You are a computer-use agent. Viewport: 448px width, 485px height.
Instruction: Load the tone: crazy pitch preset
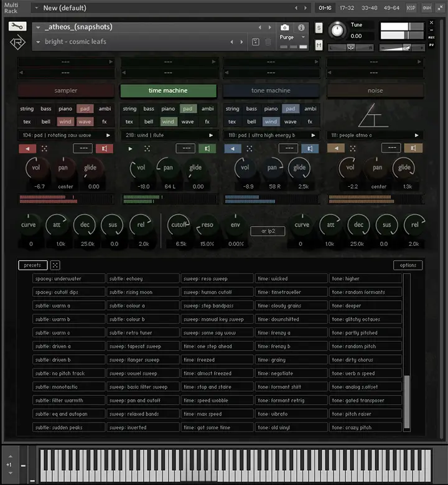365,428
